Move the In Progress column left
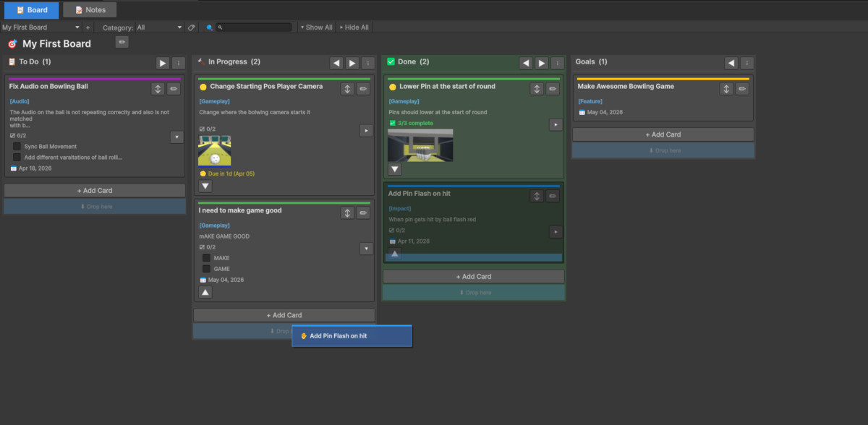Viewport: 868px width, 425px height. tap(336, 63)
